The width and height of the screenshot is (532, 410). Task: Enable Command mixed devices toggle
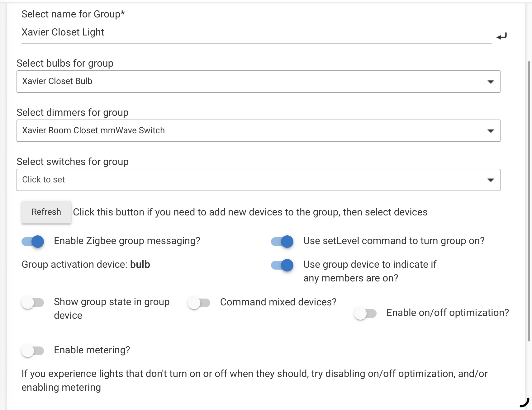(x=199, y=303)
